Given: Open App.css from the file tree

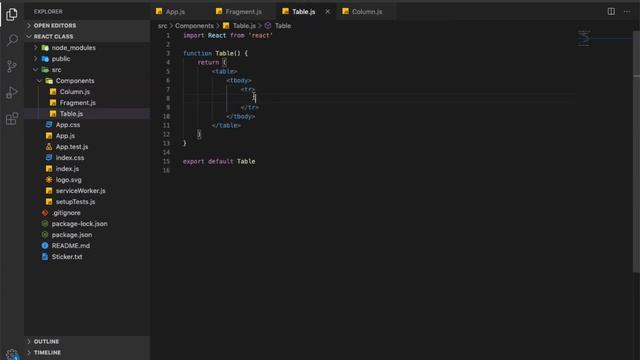Looking at the screenshot, I should [x=87, y=125].
